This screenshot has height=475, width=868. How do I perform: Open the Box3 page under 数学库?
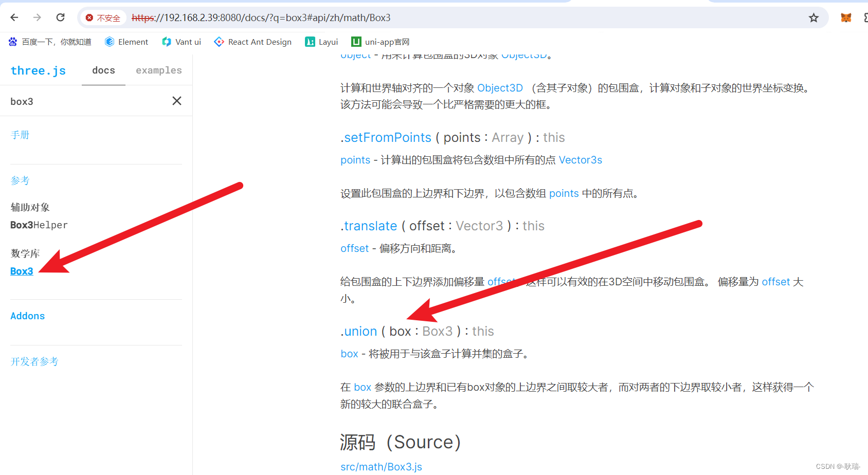[x=22, y=271]
